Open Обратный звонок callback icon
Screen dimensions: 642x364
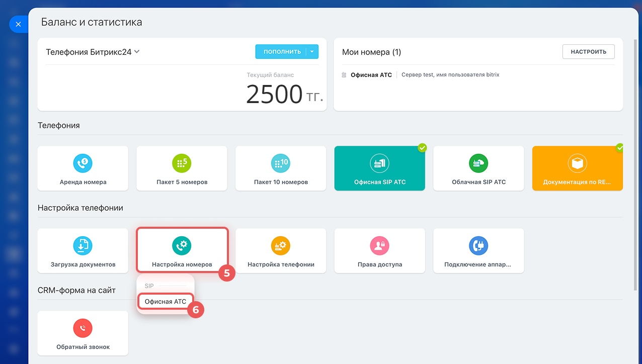[83, 328]
